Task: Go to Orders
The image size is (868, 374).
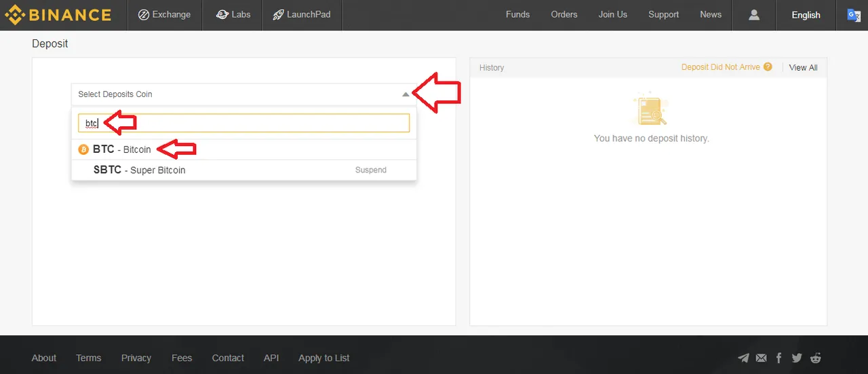Action: tap(564, 14)
